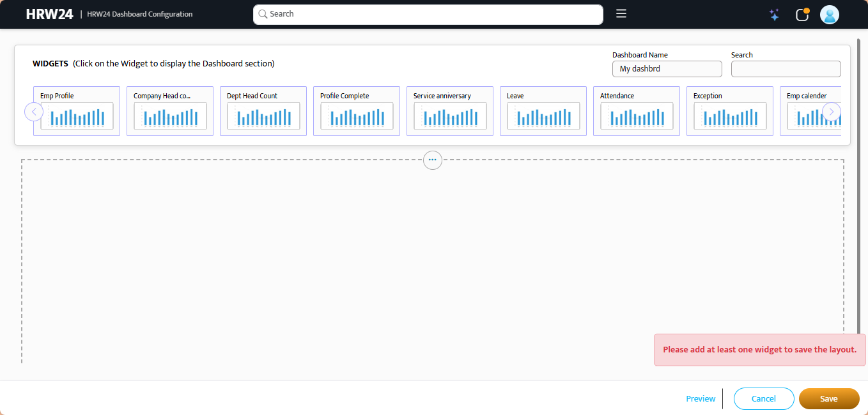The image size is (868, 415).
Task: Click the Dashboard Name field
Action: pyautogui.click(x=667, y=69)
